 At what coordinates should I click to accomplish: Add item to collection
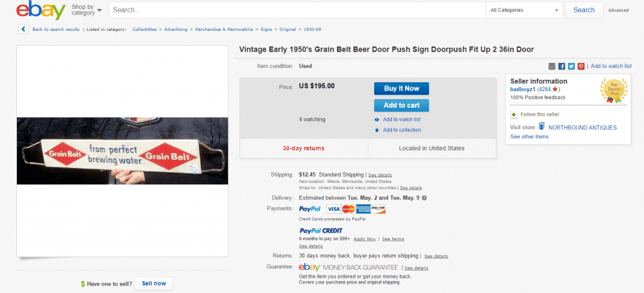[401, 130]
